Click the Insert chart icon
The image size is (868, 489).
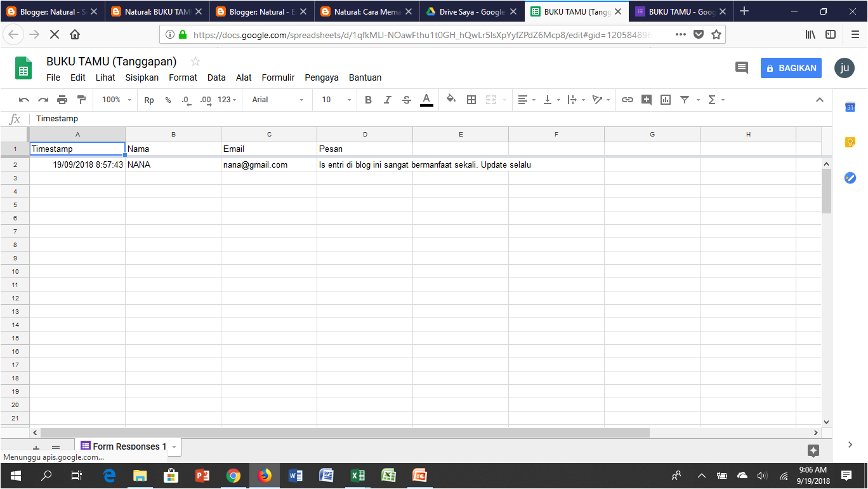[665, 100]
